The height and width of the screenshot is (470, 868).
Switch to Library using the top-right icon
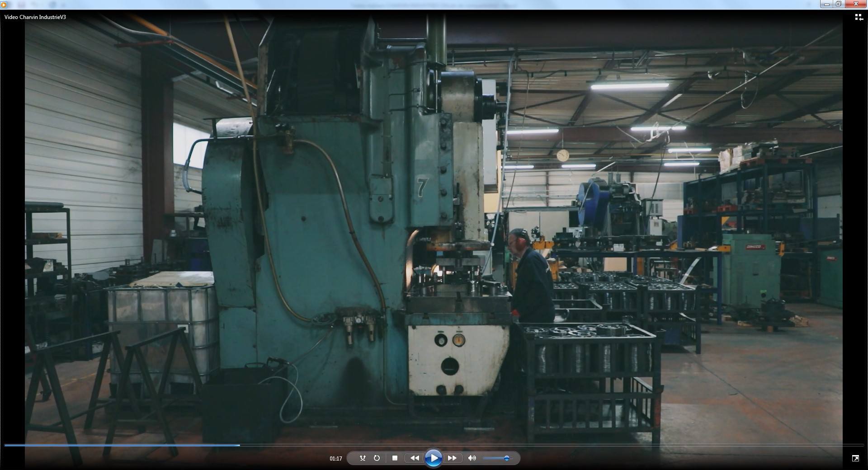click(858, 17)
